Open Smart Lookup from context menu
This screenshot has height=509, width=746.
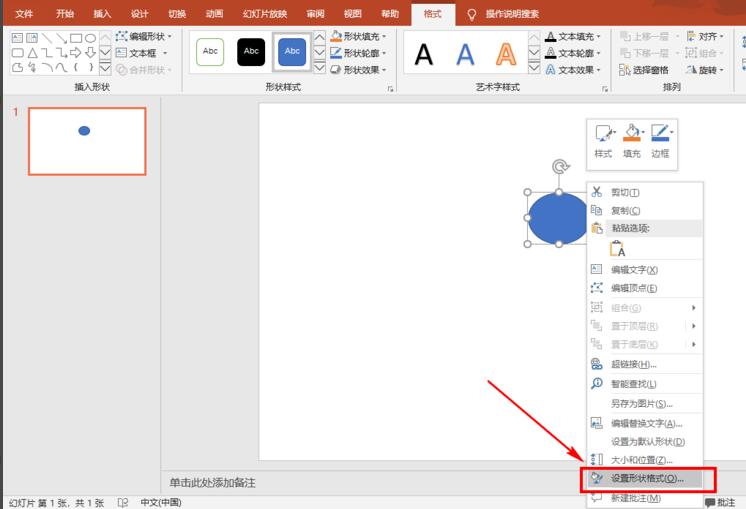point(633,383)
